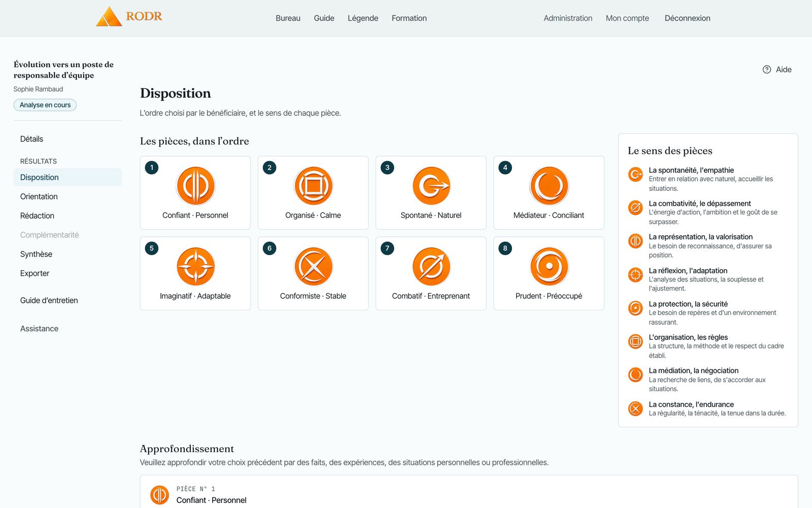Select the Spontané · Naturel piece icon in the grid
The width and height of the screenshot is (812, 508).
coord(431,186)
